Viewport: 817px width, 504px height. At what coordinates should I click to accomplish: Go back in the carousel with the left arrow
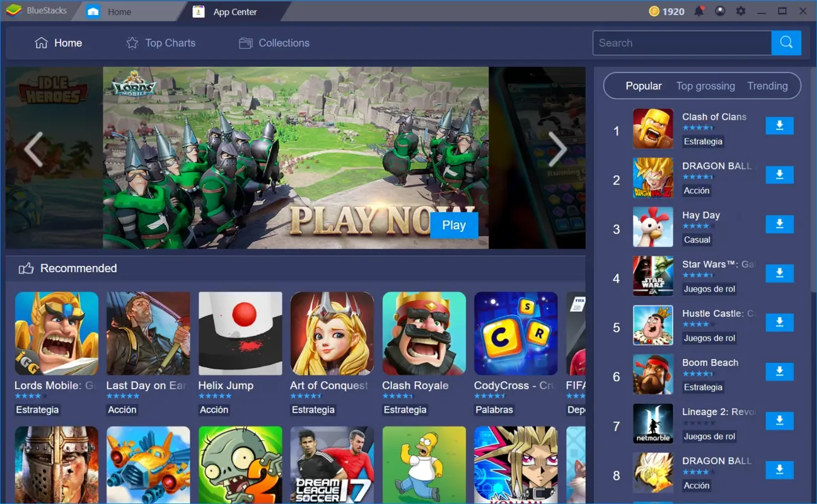33,149
